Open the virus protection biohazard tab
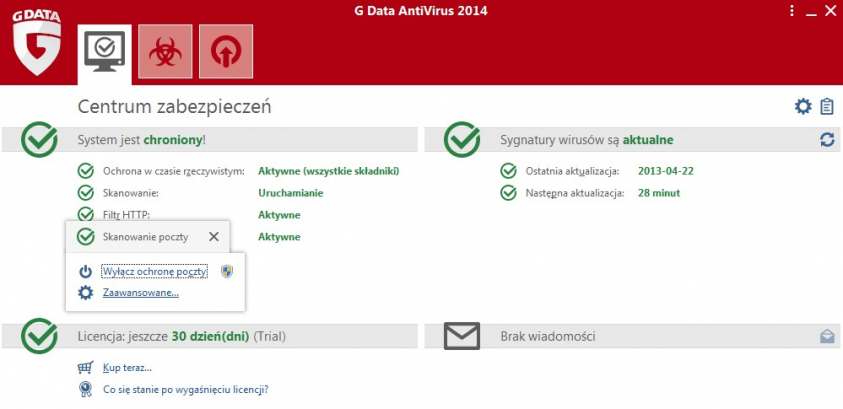Screen dimensions: 843x409 pyautogui.click(x=164, y=50)
